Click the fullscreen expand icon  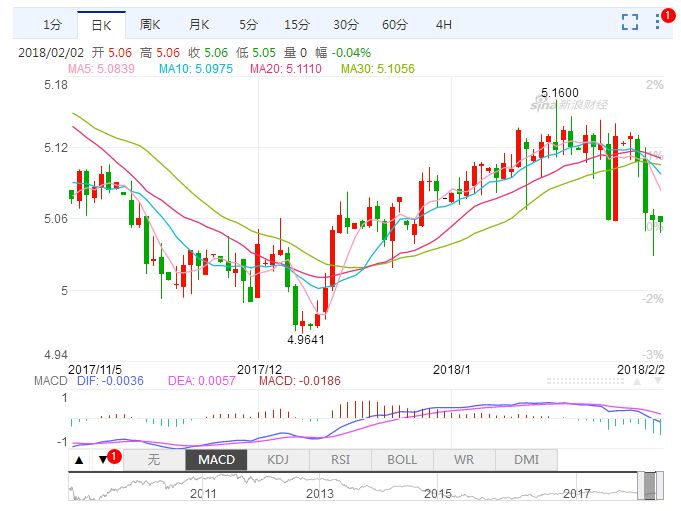(629, 22)
